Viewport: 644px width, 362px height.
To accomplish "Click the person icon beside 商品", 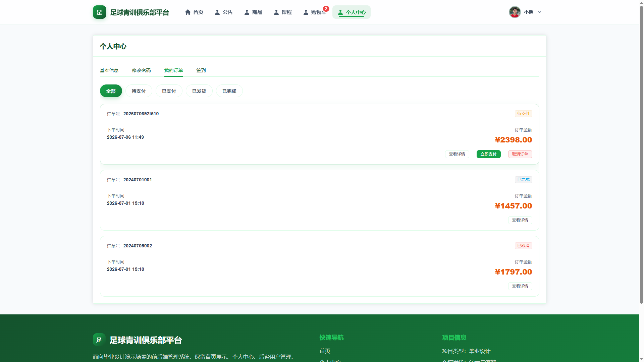I will click(247, 12).
